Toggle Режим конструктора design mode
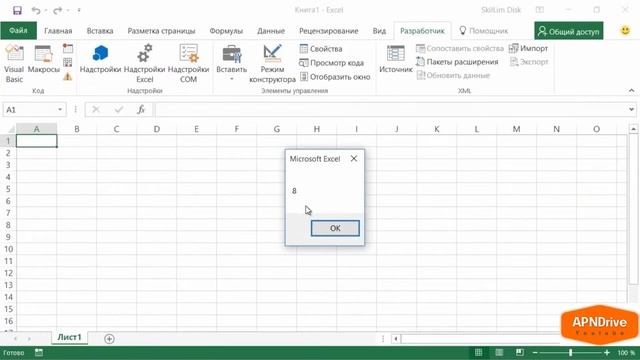 click(272, 64)
